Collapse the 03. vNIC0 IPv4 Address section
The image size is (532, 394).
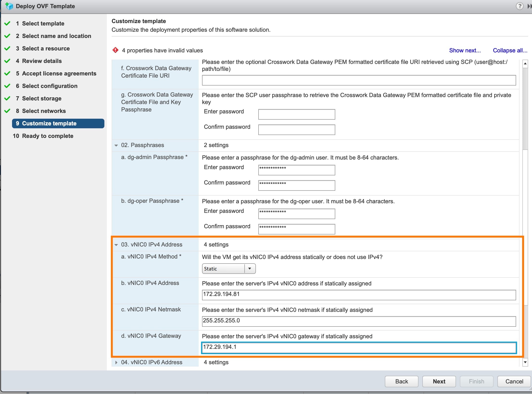click(x=116, y=245)
